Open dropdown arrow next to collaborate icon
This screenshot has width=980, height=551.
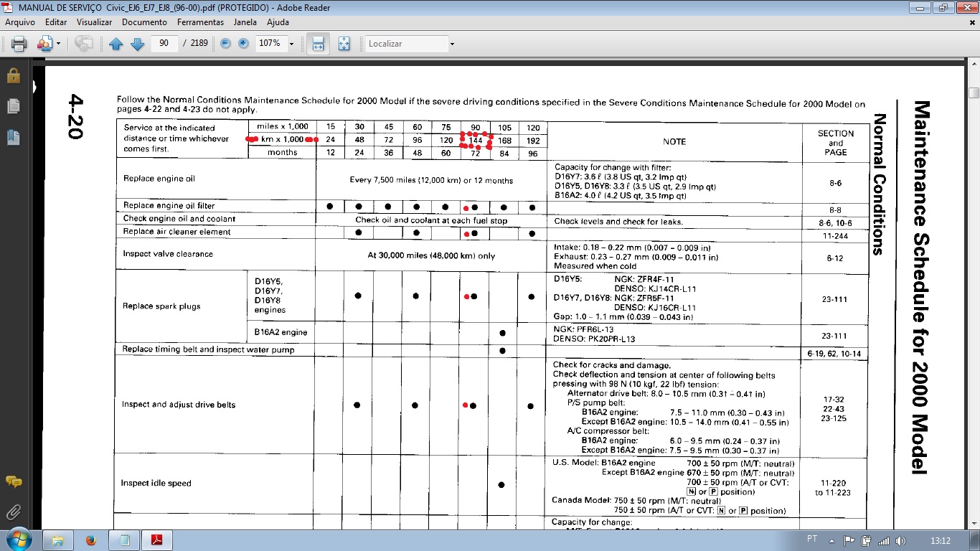57,44
